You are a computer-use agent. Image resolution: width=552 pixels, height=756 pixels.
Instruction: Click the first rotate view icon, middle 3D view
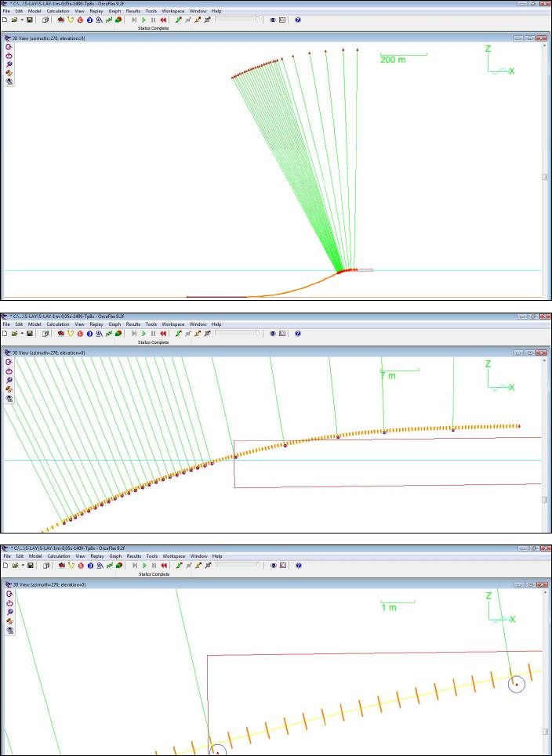9,362
